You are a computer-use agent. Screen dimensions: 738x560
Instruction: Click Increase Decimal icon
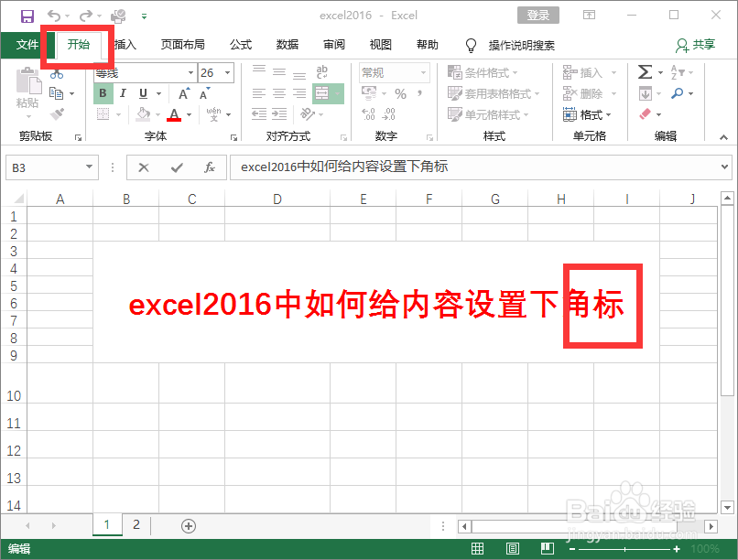[368, 113]
